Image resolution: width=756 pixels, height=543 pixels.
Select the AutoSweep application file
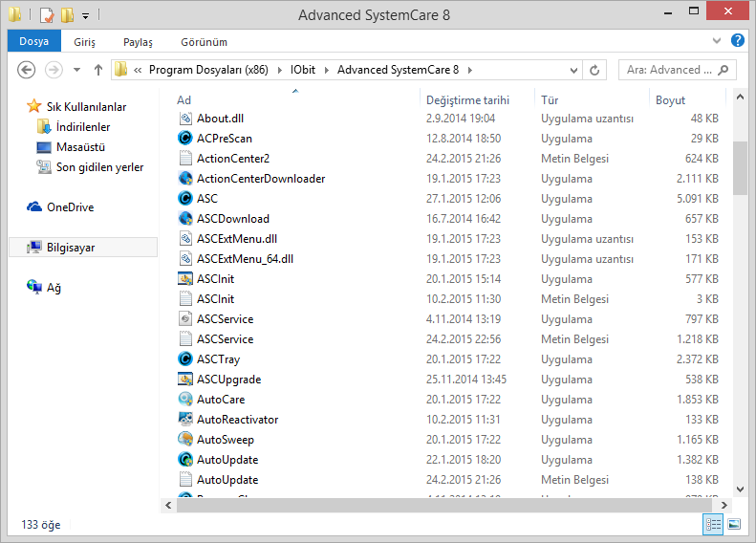[225, 440]
